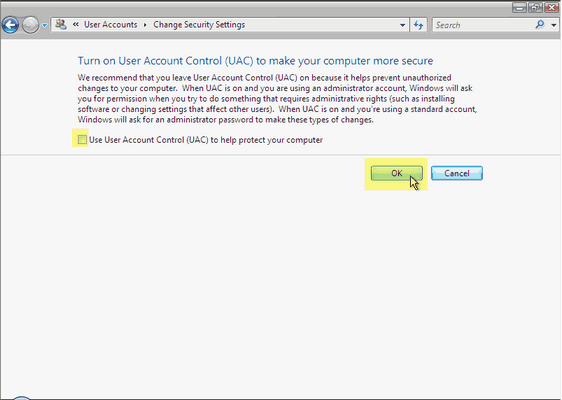Open the address bar history dropdown
The width and height of the screenshot is (562, 400).
(403, 25)
